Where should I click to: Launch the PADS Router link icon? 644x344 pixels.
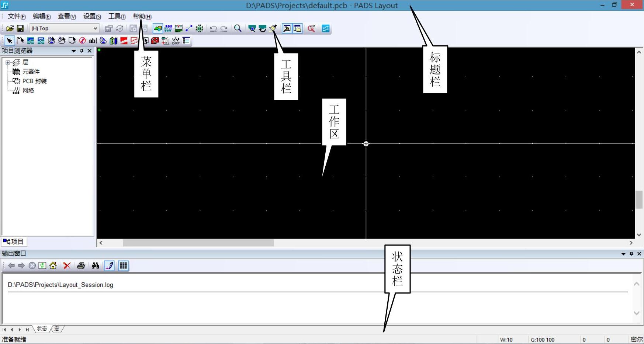(326, 28)
